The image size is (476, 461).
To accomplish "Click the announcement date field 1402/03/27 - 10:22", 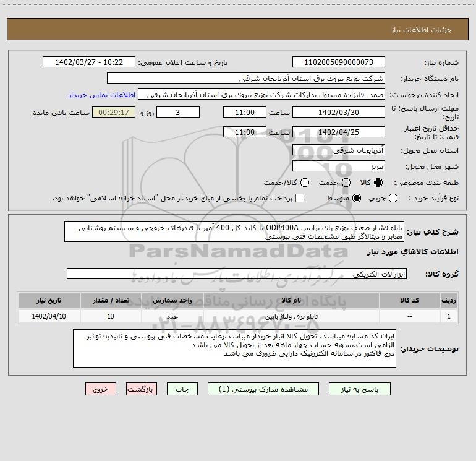I will [x=89, y=62].
